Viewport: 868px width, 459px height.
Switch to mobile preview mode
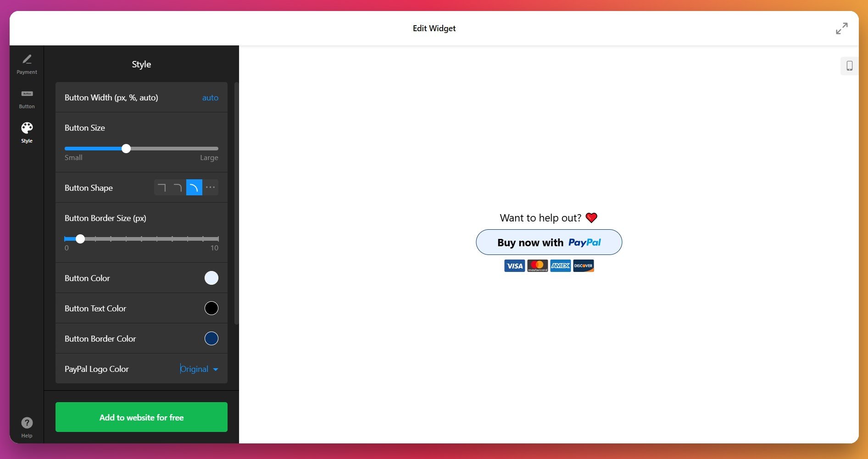[849, 66]
